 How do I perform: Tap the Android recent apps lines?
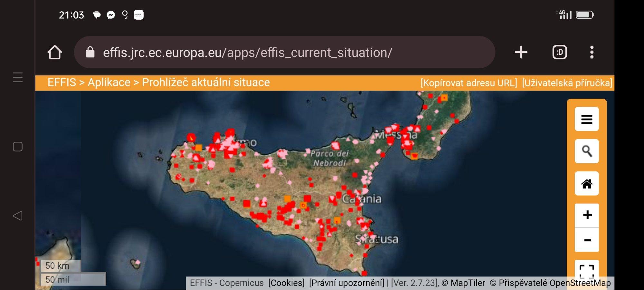[18, 77]
